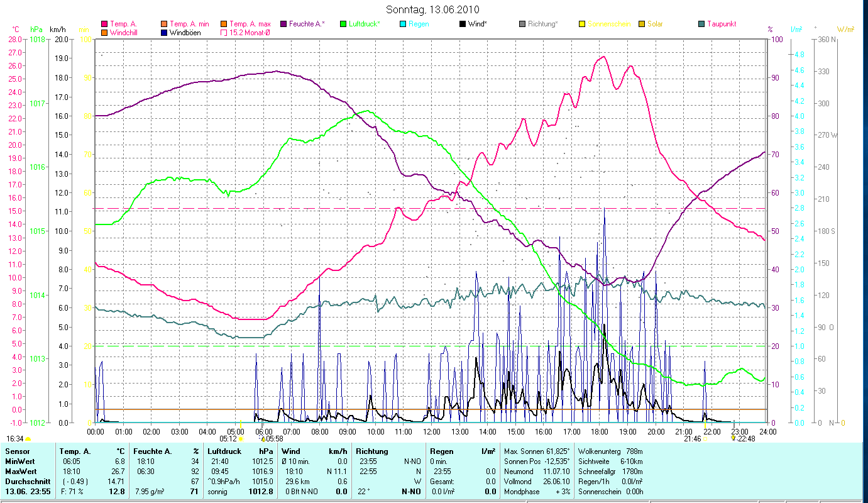868x503 pixels.
Task: Click the yellow icon beside 16:34
Action: tap(28, 439)
